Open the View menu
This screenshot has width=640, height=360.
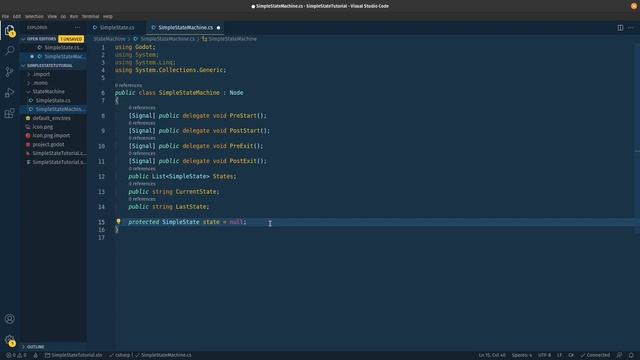[52, 16]
